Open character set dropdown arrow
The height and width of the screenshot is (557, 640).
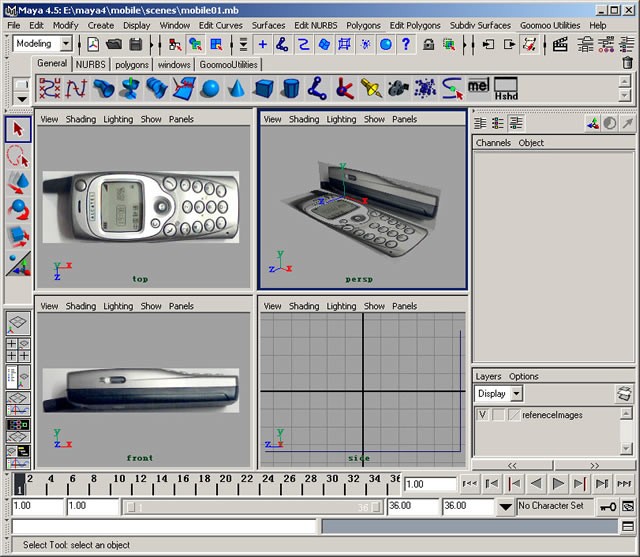(506, 507)
